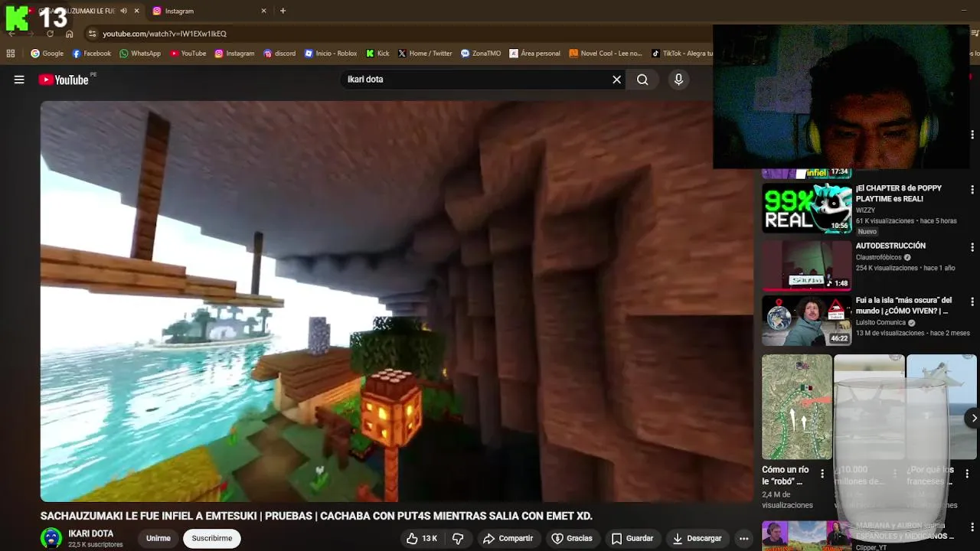Open options menu for Poppy Playtime video

[972, 189]
